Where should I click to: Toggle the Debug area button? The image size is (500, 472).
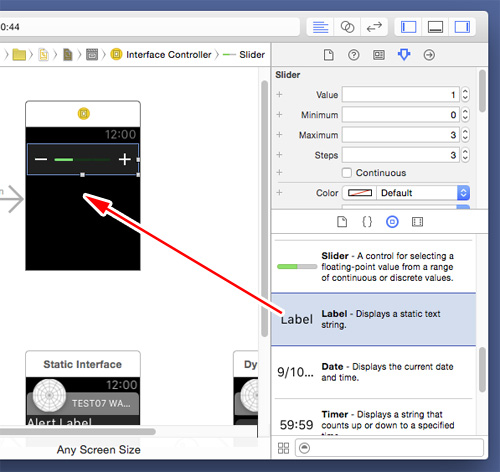(435, 27)
